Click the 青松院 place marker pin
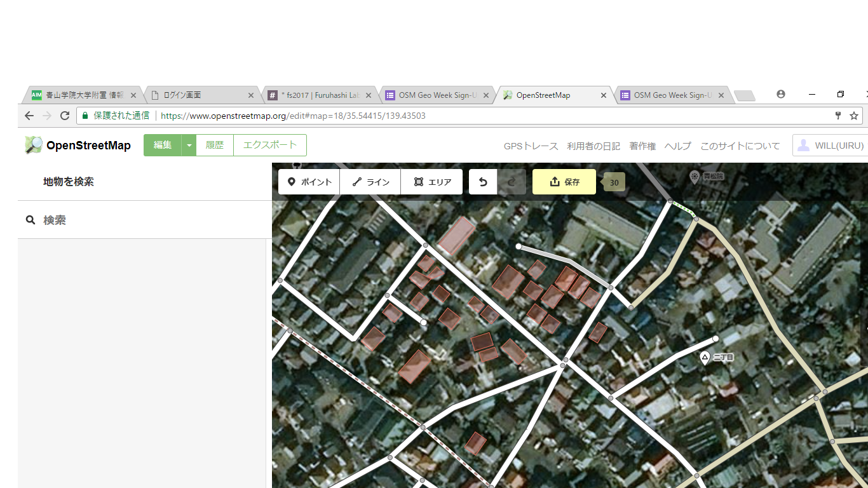 [x=693, y=177]
